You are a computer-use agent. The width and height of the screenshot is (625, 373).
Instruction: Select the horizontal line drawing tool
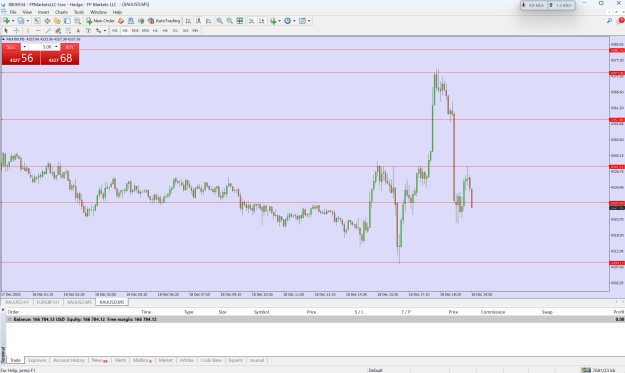pyautogui.click(x=38, y=30)
